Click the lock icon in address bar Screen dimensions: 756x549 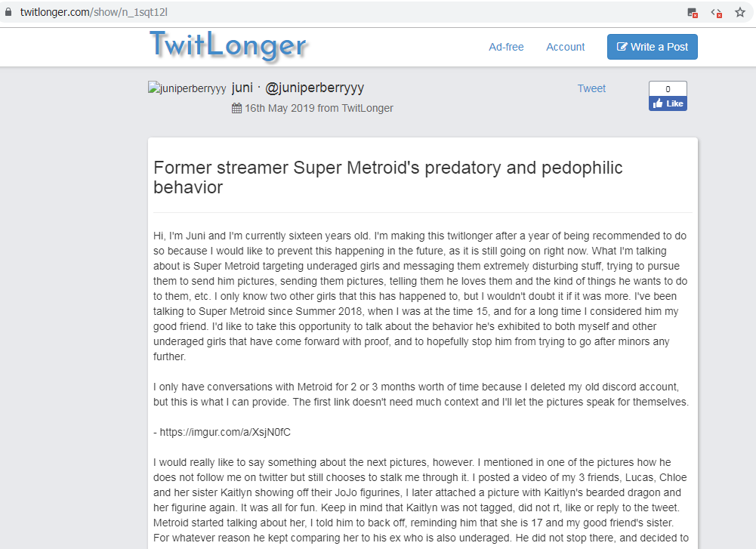[8, 13]
